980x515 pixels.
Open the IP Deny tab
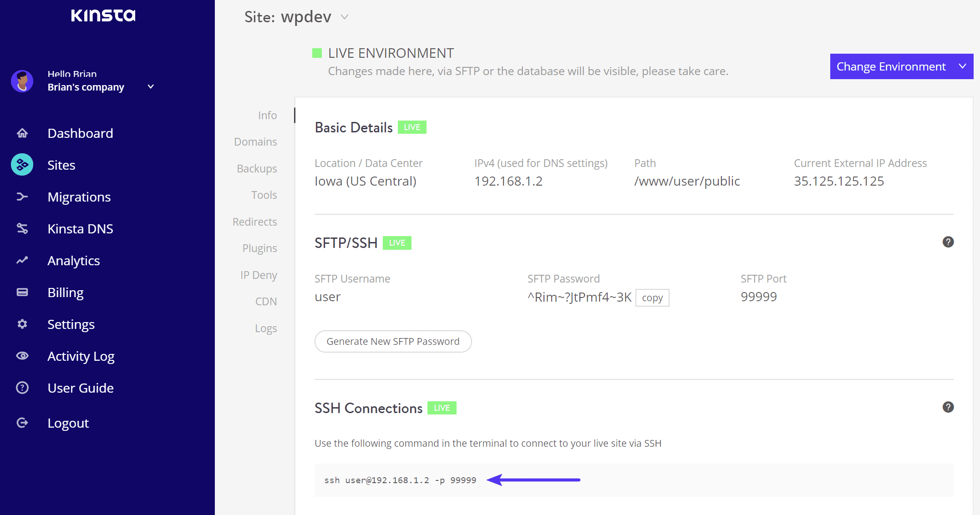[x=259, y=275]
